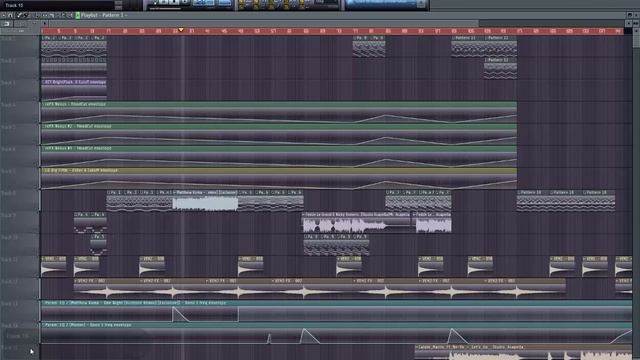Image resolution: width=640 pixels, height=360 pixels.
Task: Select the Track 11 header label
Action: click(x=9, y=259)
